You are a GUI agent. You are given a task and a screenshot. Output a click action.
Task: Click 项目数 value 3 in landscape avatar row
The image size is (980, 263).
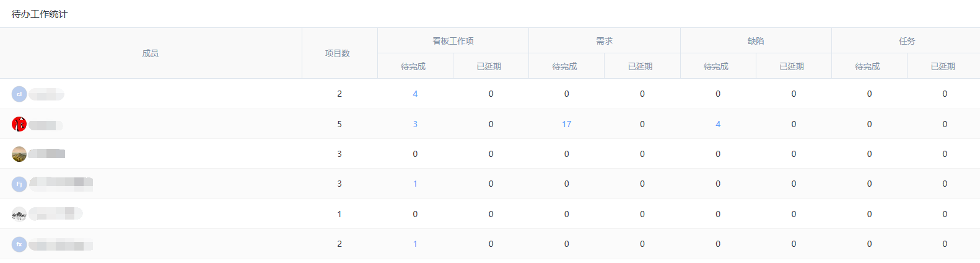point(339,154)
